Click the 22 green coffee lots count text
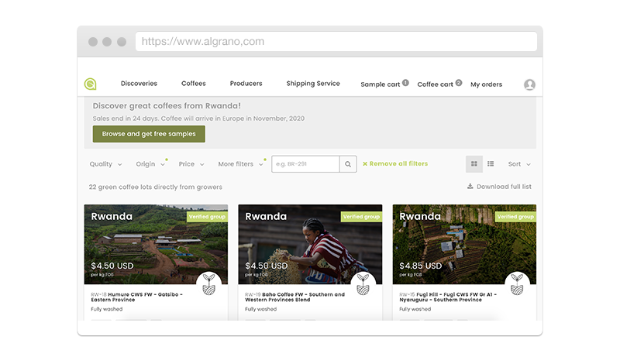Screen dimensions: 620x364 click(156, 187)
